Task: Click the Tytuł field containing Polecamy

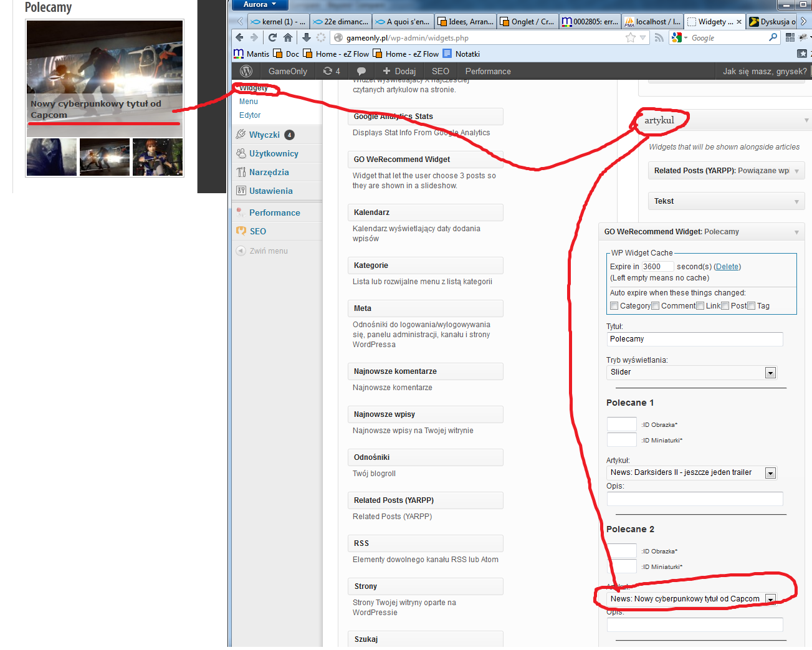Action: coord(694,339)
